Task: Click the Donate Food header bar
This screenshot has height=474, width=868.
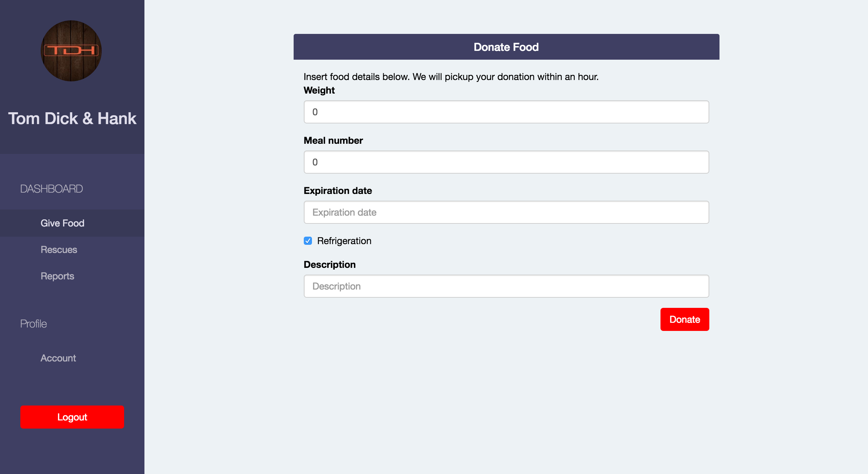Action: [x=506, y=47]
